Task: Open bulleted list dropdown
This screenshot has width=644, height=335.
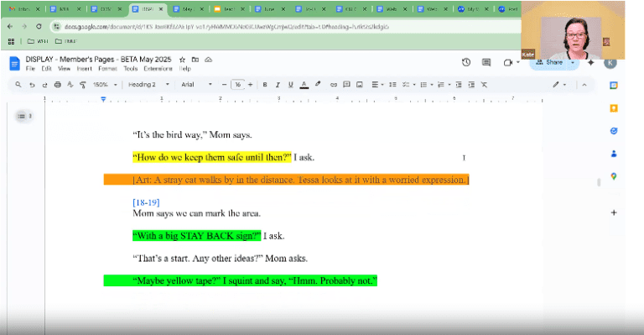Action: 426,85
